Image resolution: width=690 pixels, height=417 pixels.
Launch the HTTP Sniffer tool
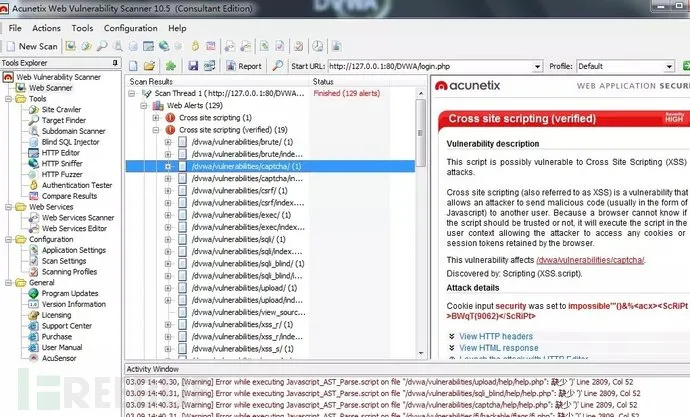click(62, 163)
